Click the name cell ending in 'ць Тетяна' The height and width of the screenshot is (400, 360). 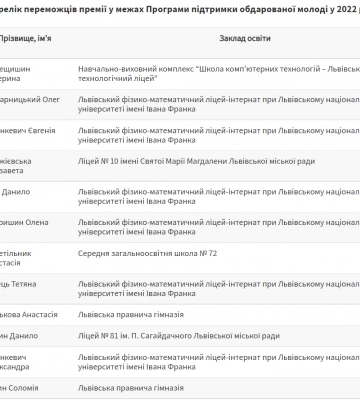coord(18,284)
